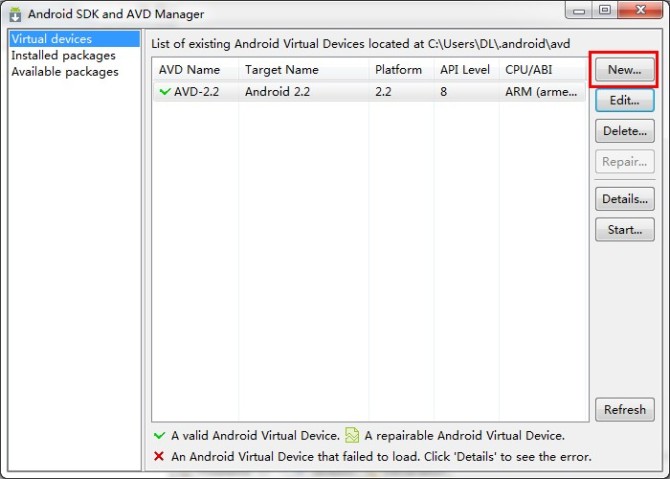This screenshot has height=479, width=670.
Task: Click the platform 2.2 cell
Action: pos(383,91)
